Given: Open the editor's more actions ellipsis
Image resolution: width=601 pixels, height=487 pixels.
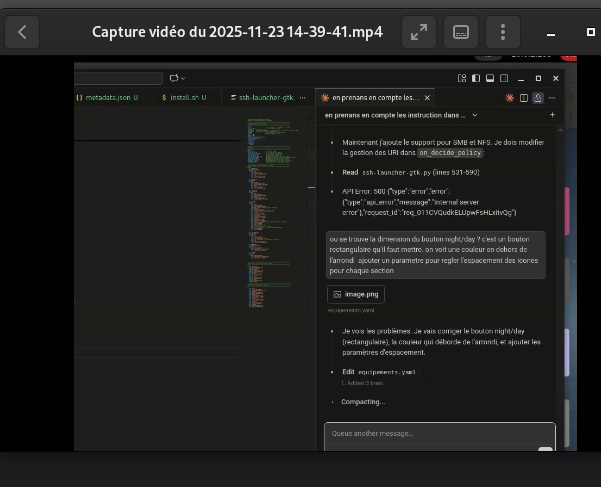Looking at the screenshot, I should point(552,97).
